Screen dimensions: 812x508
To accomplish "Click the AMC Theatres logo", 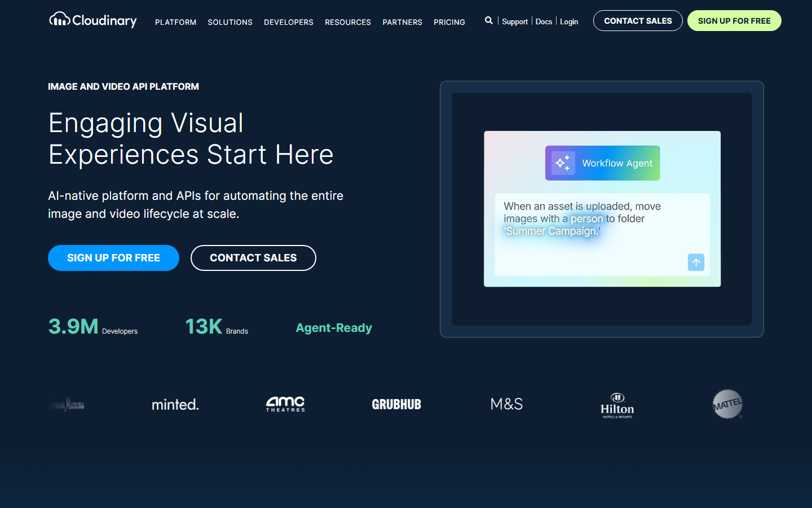I will tap(285, 404).
